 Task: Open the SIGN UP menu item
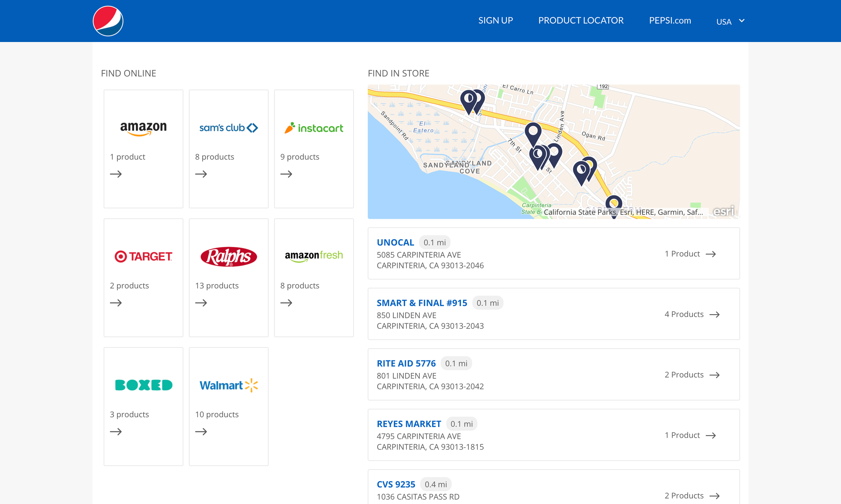click(x=495, y=20)
